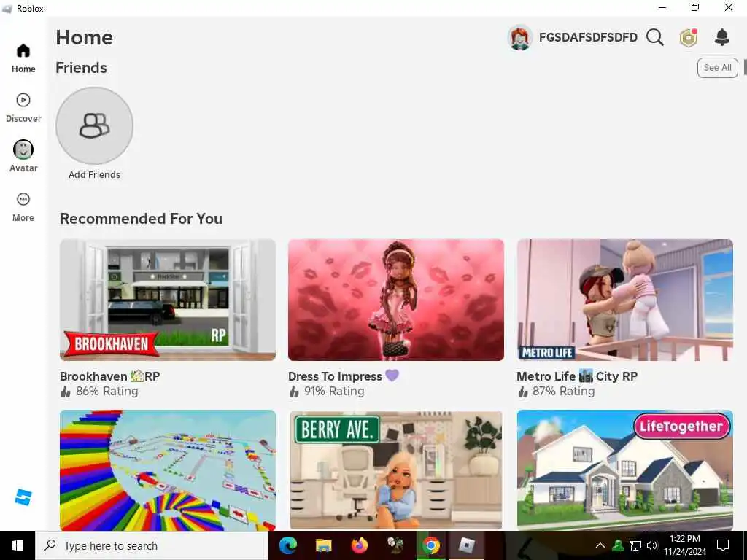
Task: Open the LifeTogether game thumbnail
Action: (x=625, y=470)
